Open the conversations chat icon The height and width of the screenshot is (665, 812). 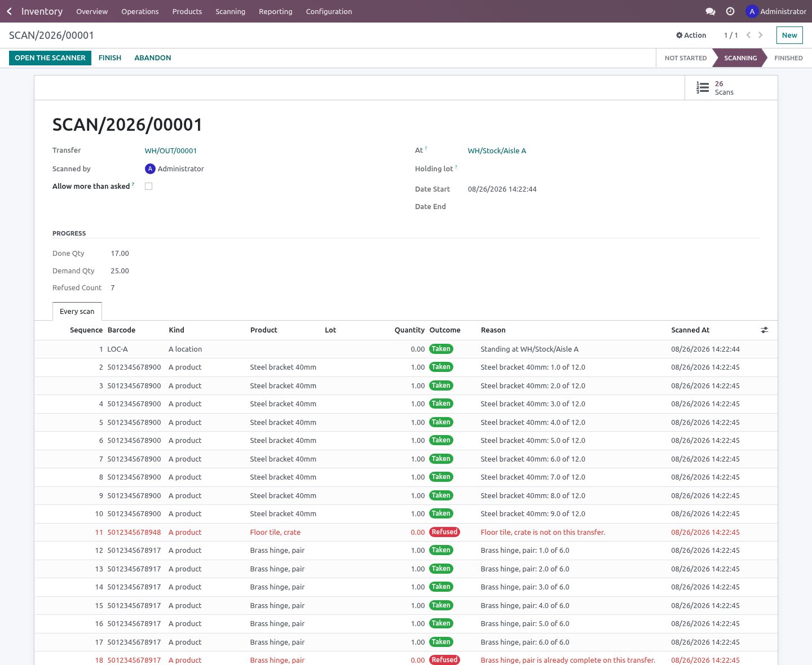710,11
